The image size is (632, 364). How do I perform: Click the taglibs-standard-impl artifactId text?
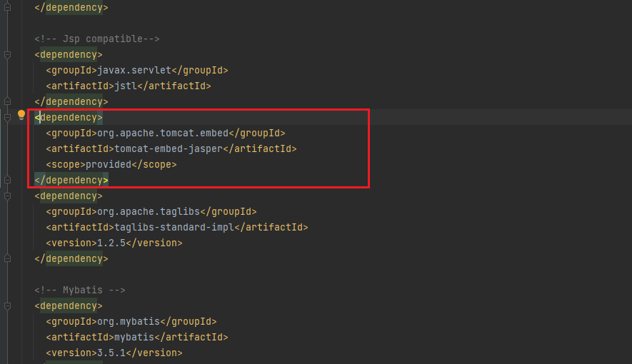(x=174, y=227)
